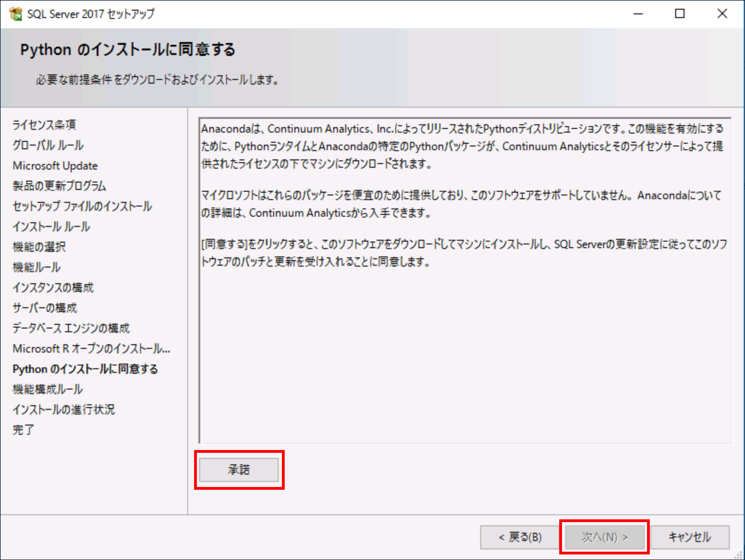Image resolution: width=745 pixels, height=560 pixels.
Task: Select インストールの進行状況 step in sidebar
Action: click(x=64, y=409)
